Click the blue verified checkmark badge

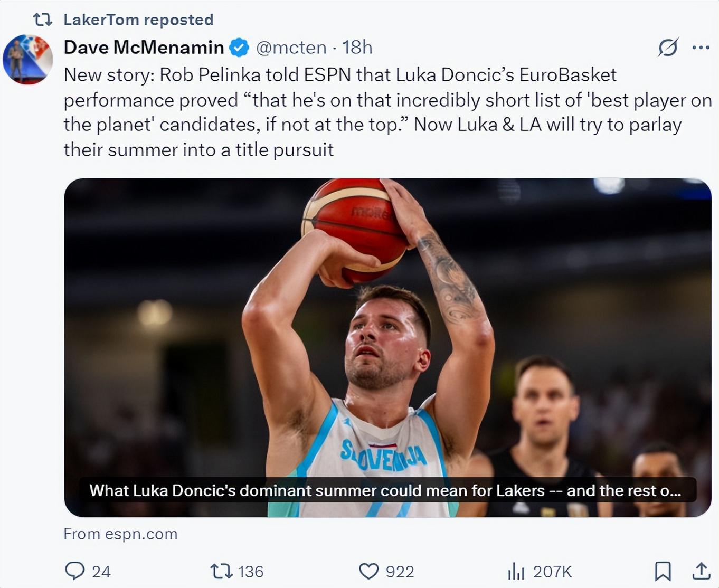pos(240,48)
